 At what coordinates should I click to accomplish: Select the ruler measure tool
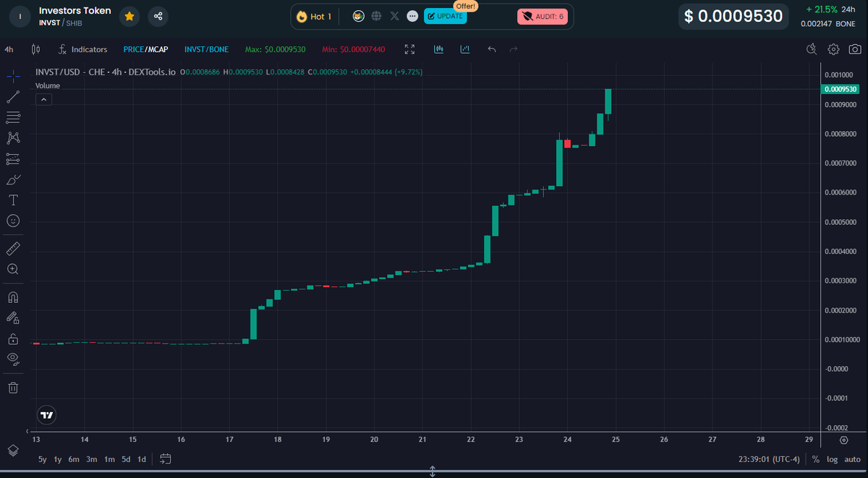13,248
